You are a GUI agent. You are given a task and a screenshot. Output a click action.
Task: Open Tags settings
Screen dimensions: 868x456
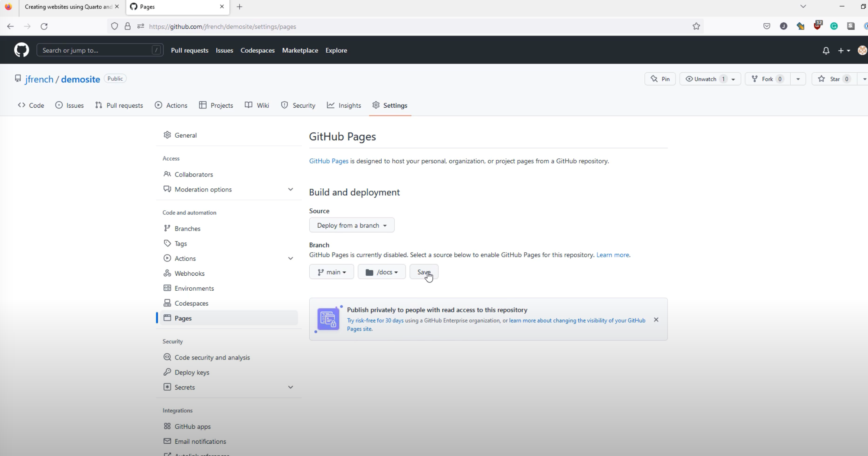point(229,243)
